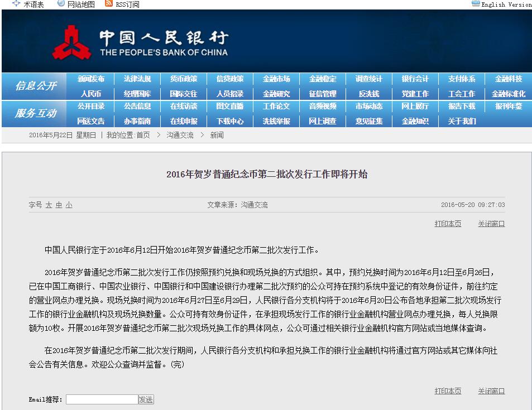Viewport: 532px width, 410px height.
Task: Open the 信贷政策 menu item
Action: pyautogui.click(x=230, y=79)
